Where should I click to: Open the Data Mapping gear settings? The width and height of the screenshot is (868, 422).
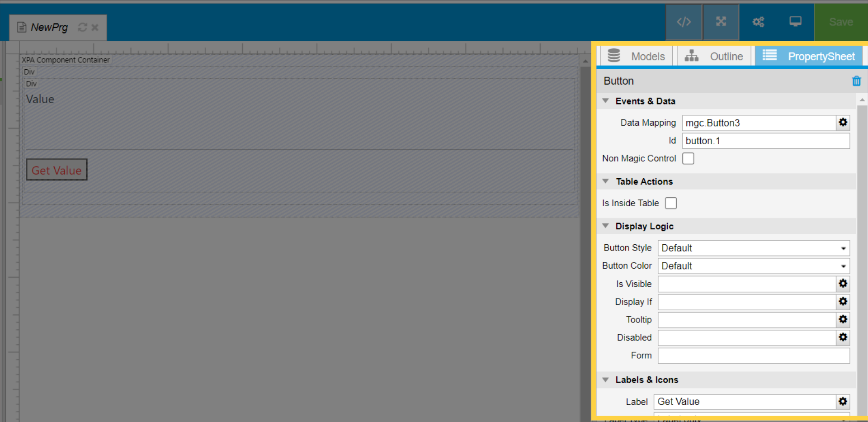(x=843, y=123)
